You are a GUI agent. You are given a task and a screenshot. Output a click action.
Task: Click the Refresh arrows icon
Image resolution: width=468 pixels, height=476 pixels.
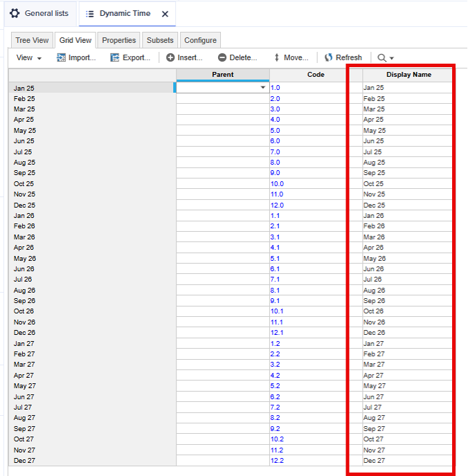[x=328, y=57]
